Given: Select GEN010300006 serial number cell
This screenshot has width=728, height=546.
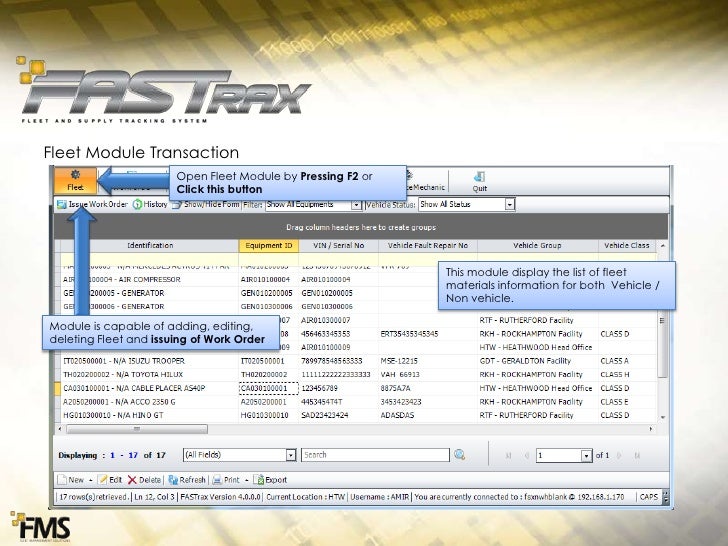Looking at the screenshot, I should (x=338, y=307).
